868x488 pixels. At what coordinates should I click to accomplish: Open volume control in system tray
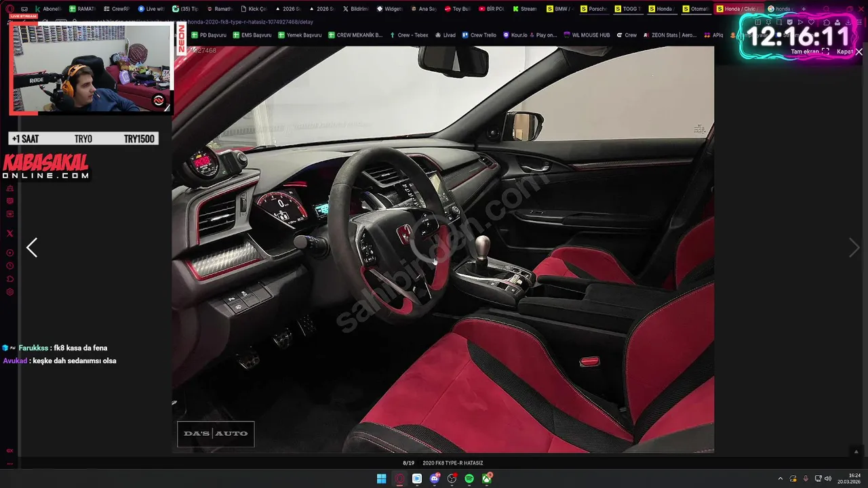827,479
